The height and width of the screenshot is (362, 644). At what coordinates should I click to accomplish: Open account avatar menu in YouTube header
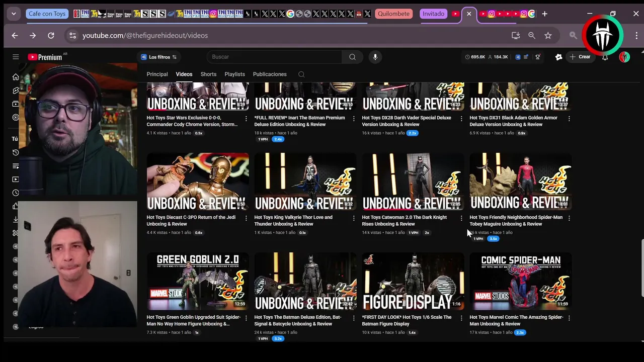point(624,57)
